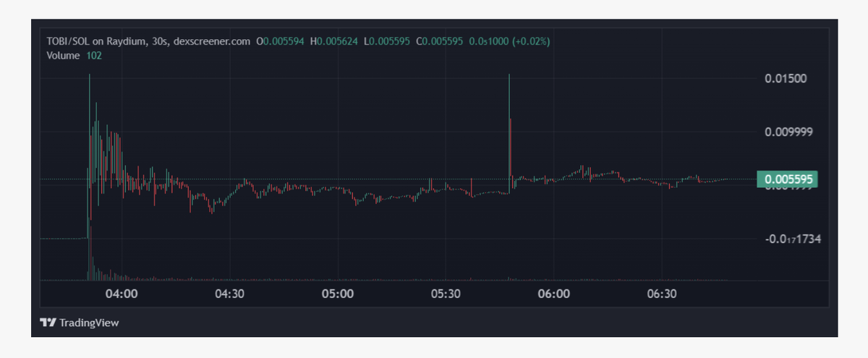Click the Volume indicator label
The width and height of the screenshot is (868, 358).
coord(63,56)
